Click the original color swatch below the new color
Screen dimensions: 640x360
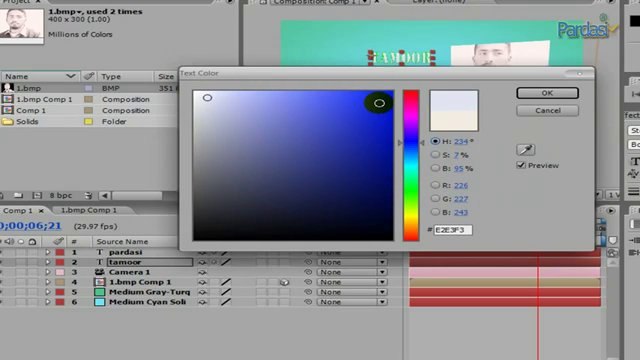453,120
